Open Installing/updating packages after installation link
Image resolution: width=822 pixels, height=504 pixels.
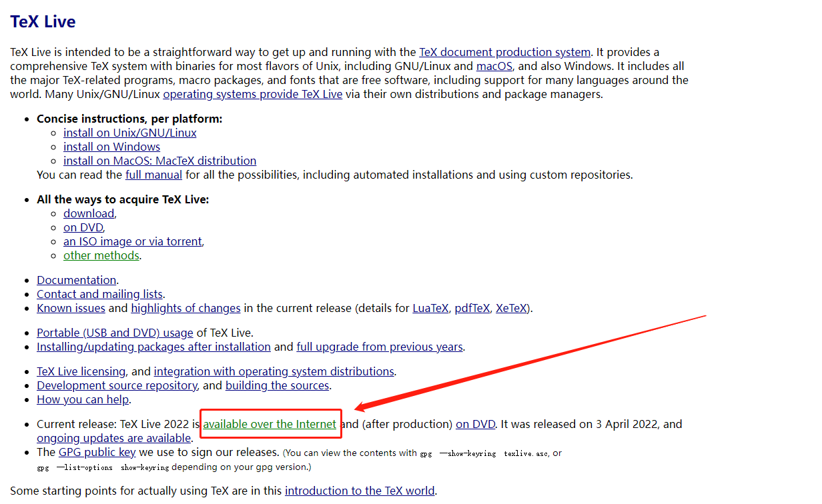[x=153, y=347]
